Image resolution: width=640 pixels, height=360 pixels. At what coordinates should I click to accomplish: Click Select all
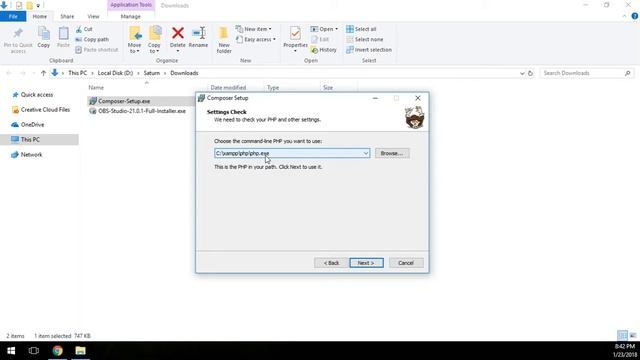pos(361,29)
